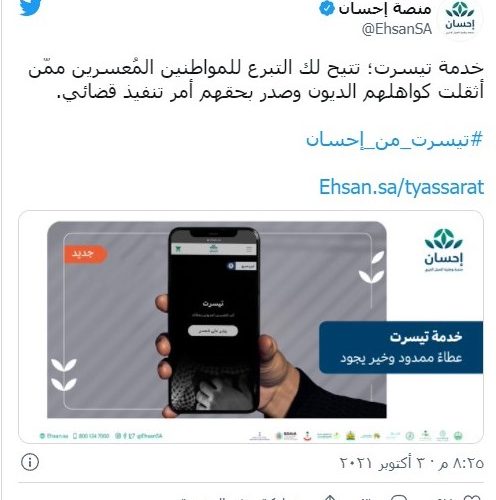Image resolution: width=496 pixels, height=500 pixels.
Task: Click the tweet body text paragraph
Action: point(256,79)
